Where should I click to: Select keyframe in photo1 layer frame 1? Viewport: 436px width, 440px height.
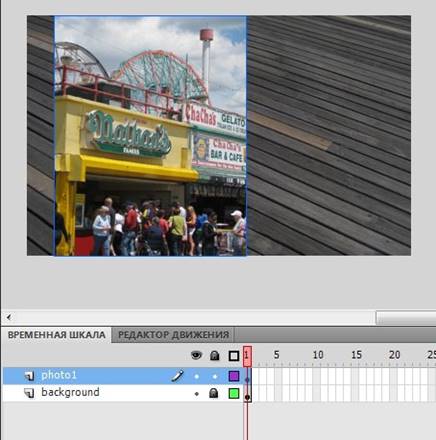click(x=247, y=376)
